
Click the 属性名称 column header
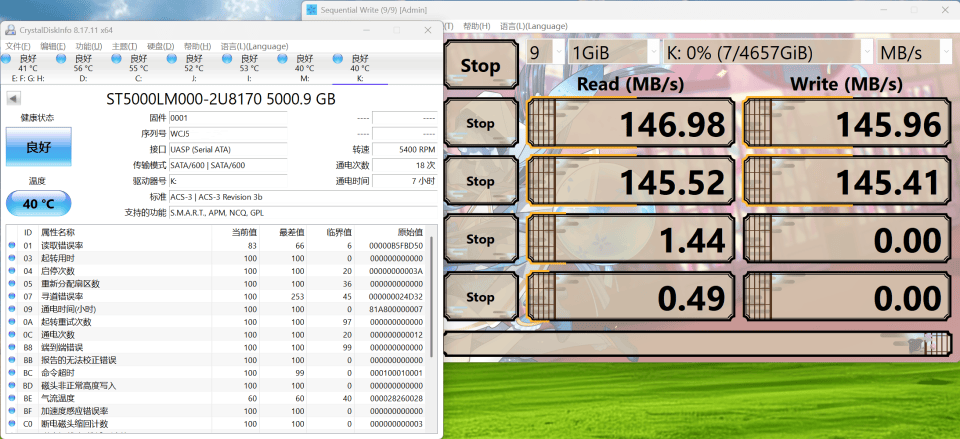coord(125,233)
